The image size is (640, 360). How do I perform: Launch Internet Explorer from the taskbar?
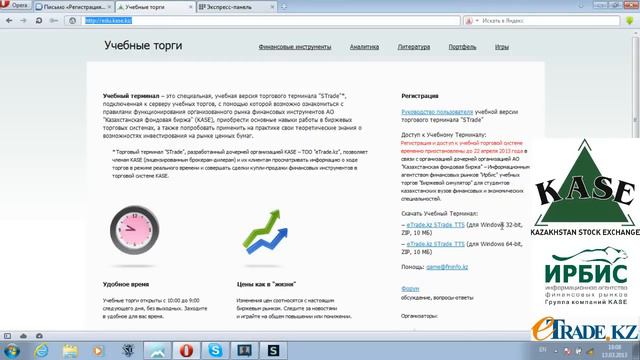point(41,351)
